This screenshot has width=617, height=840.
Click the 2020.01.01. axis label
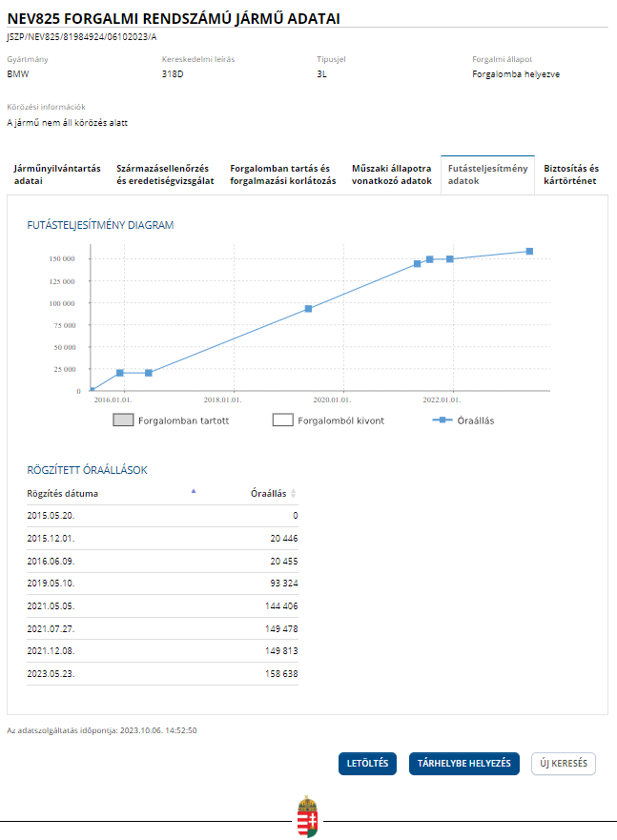[332, 400]
